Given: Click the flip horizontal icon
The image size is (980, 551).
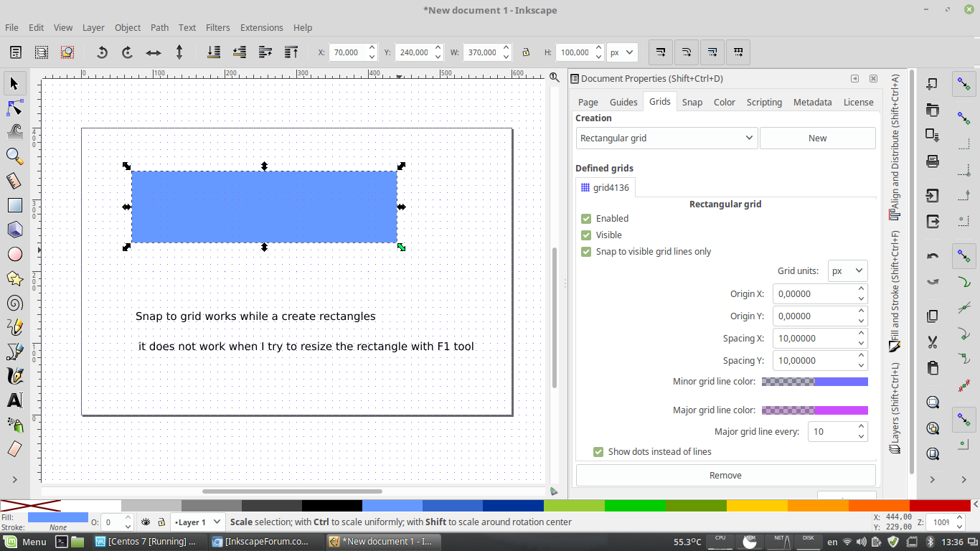Looking at the screenshot, I should pos(154,52).
